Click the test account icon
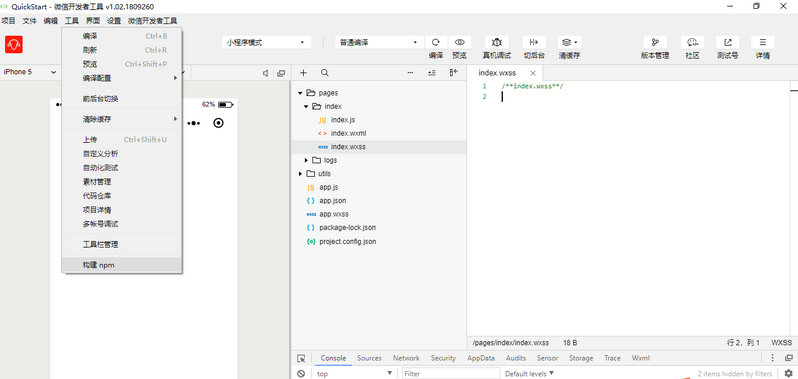798x379 pixels. click(728, 42)
